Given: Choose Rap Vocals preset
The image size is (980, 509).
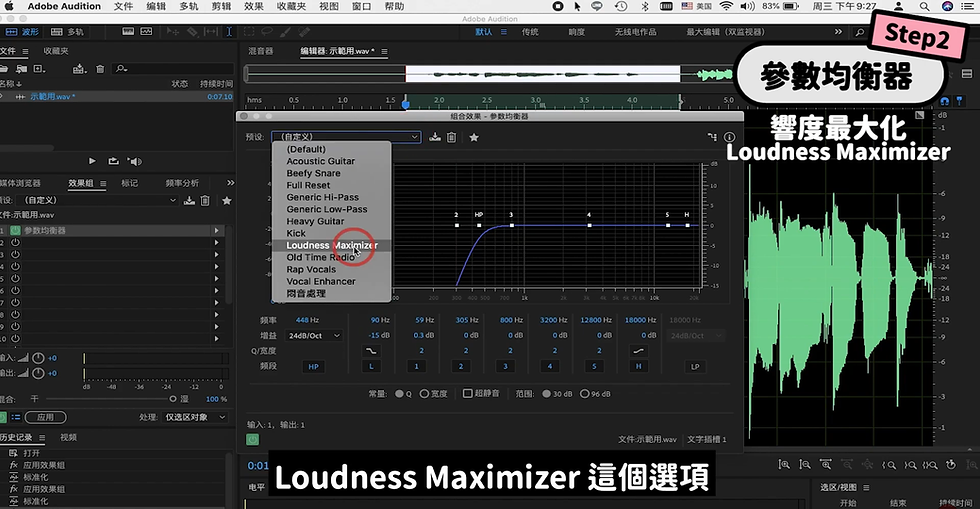Looking at the screenshot, I should click(x=311, y=270).
